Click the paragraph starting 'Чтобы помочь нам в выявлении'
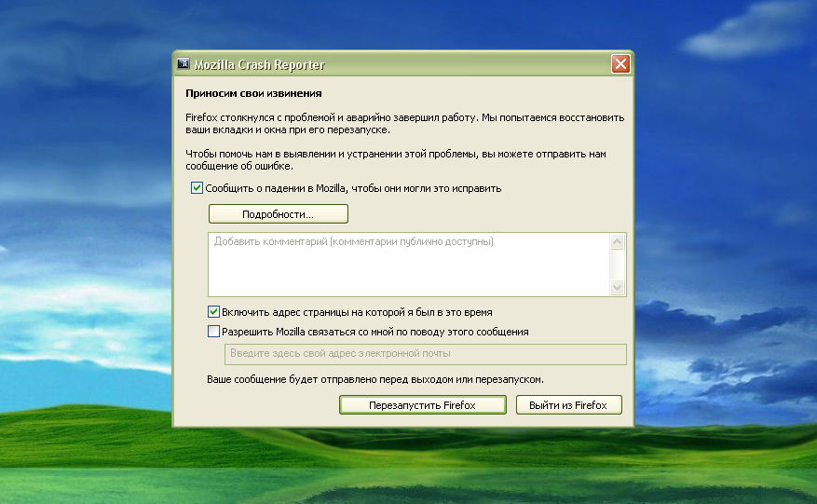Screen dimensions: 817x504 pyautogui.click(x=396, y=160)
